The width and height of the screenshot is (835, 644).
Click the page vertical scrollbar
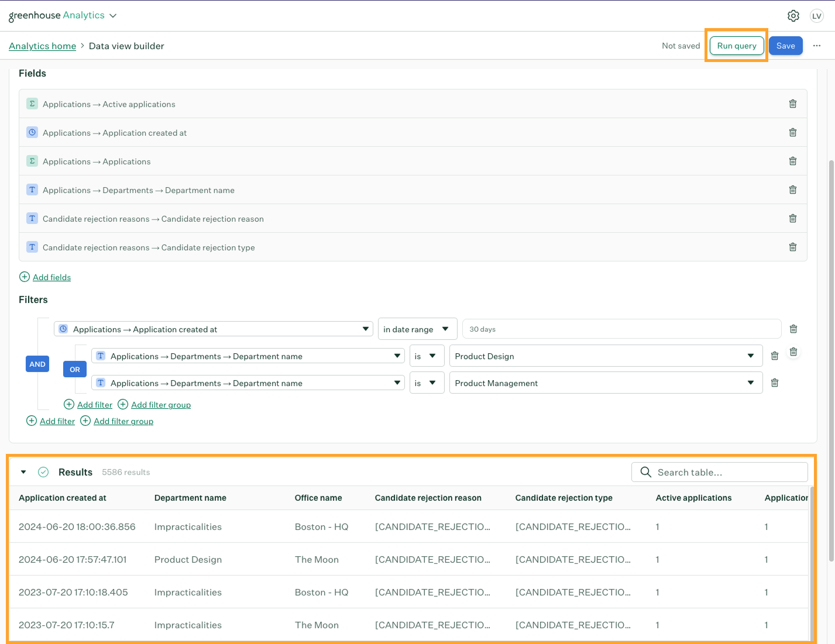(831, 360)
